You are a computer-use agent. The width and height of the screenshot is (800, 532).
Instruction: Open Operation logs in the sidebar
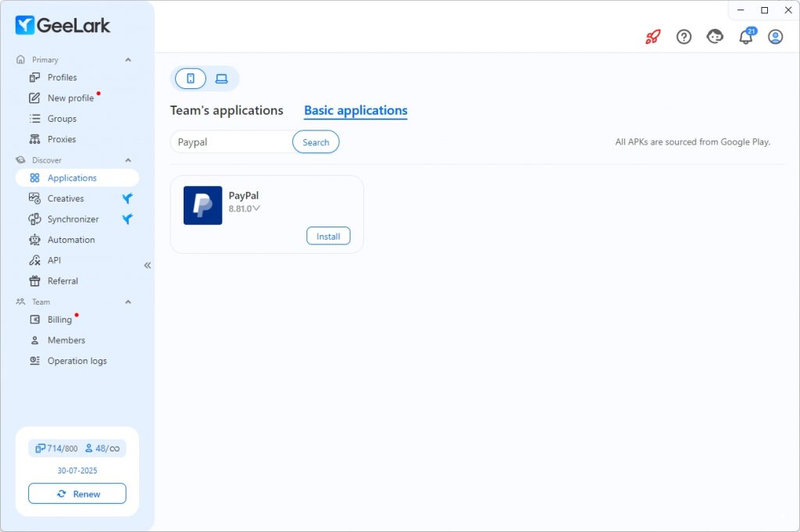77,361
